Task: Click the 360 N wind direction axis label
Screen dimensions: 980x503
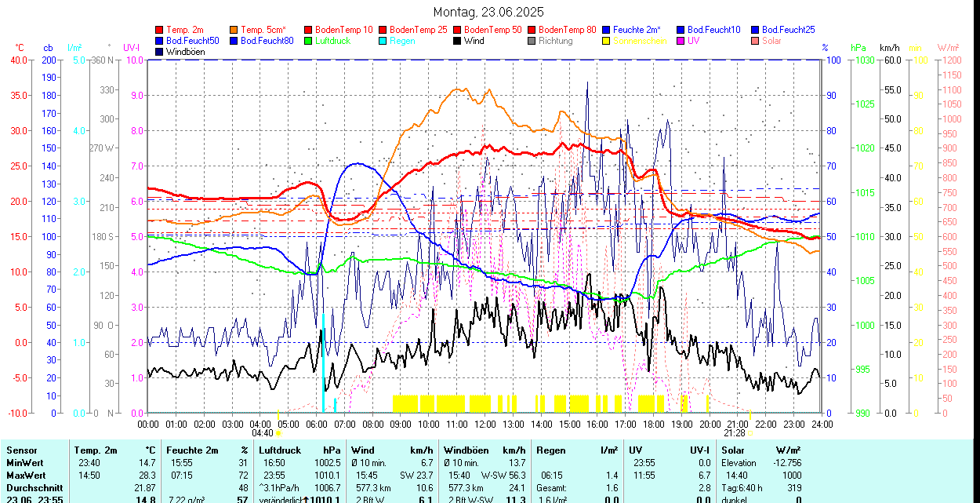Action: click(x=103, y=60)
